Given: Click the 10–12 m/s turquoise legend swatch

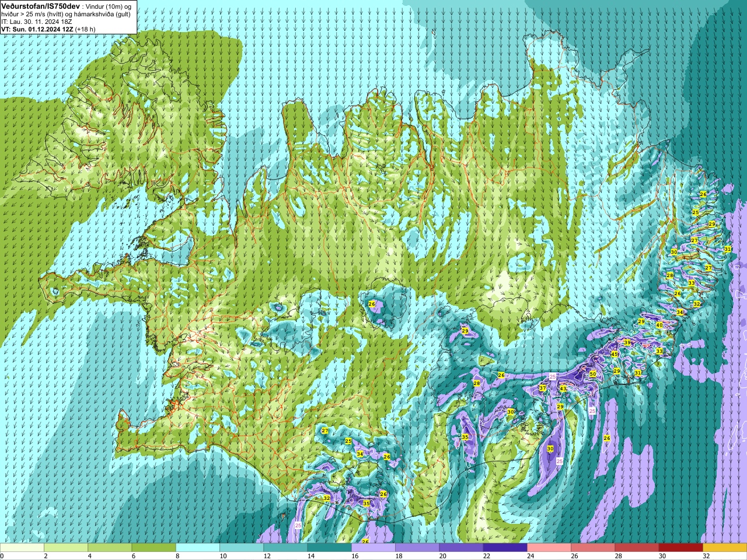Looking at the screenshot, I should [242, 548].
